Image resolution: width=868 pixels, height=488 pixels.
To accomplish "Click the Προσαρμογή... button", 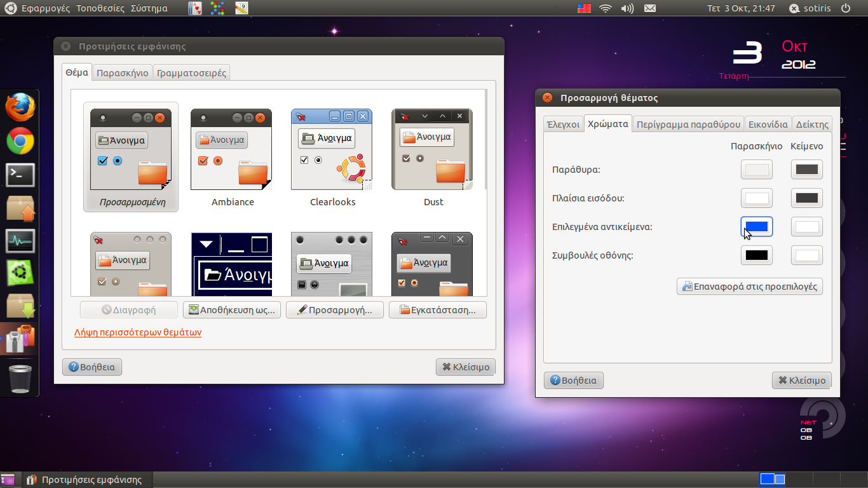I will tap(334, 310).
